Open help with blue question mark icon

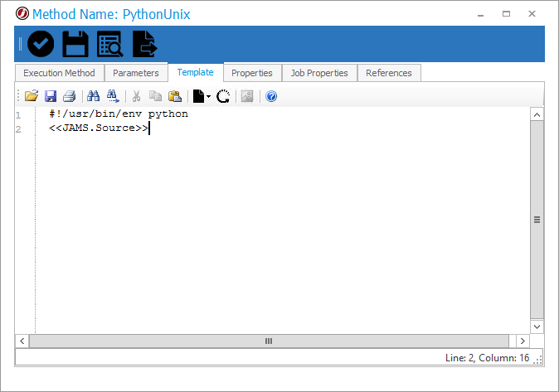pyautogui.click(x=271, y=96)
